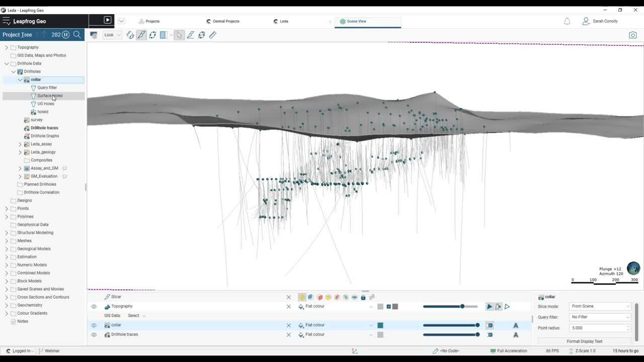Click the Topography play-style filled triangle icon
Viewport: 644px width, 362px height.
[489, 307]
